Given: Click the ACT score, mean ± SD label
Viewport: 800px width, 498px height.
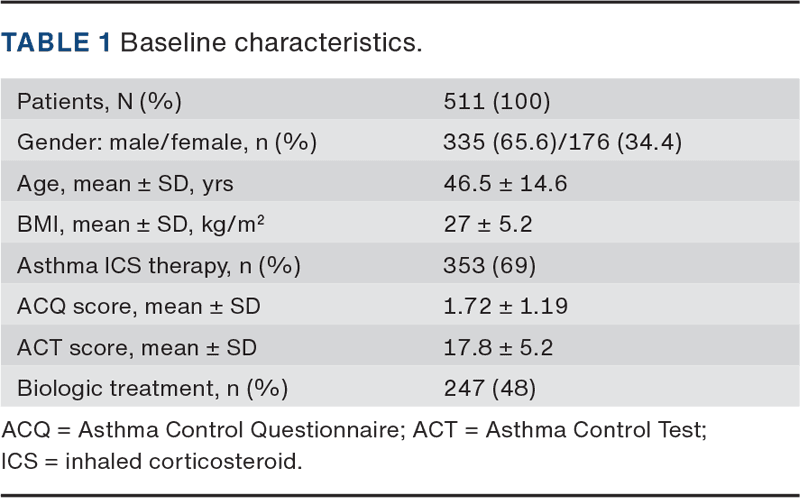Looking at the screenshot, I should point(137,347).
